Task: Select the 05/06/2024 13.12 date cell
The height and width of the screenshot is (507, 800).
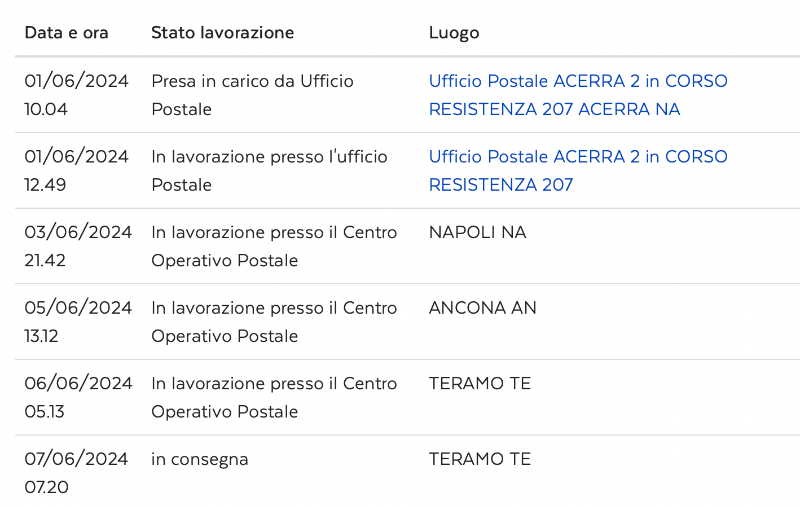Action: coord(78,322)
